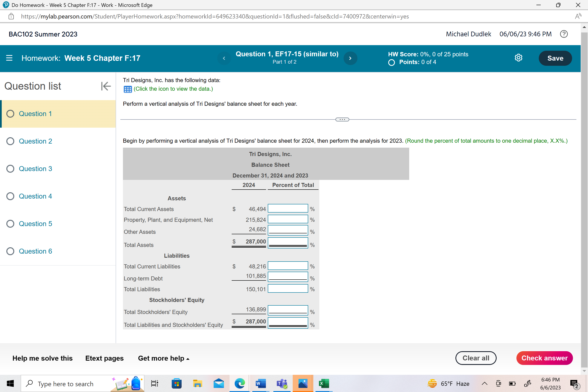Go to the previous question arrow
Screen dimensions: 588x392
point(224,58)
